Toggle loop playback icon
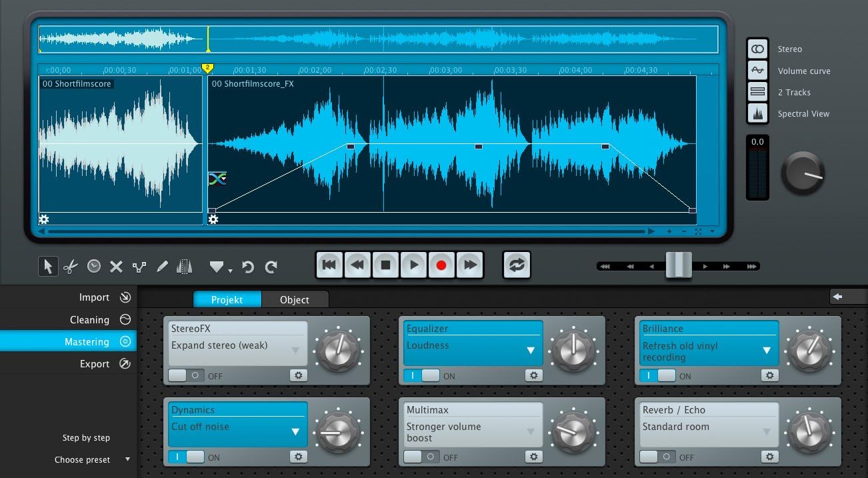This screenshot has width=868, height=478. (517, 265)
